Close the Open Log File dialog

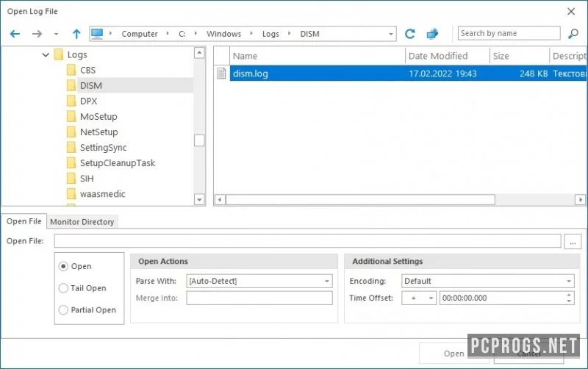click(x=571, y=12)
